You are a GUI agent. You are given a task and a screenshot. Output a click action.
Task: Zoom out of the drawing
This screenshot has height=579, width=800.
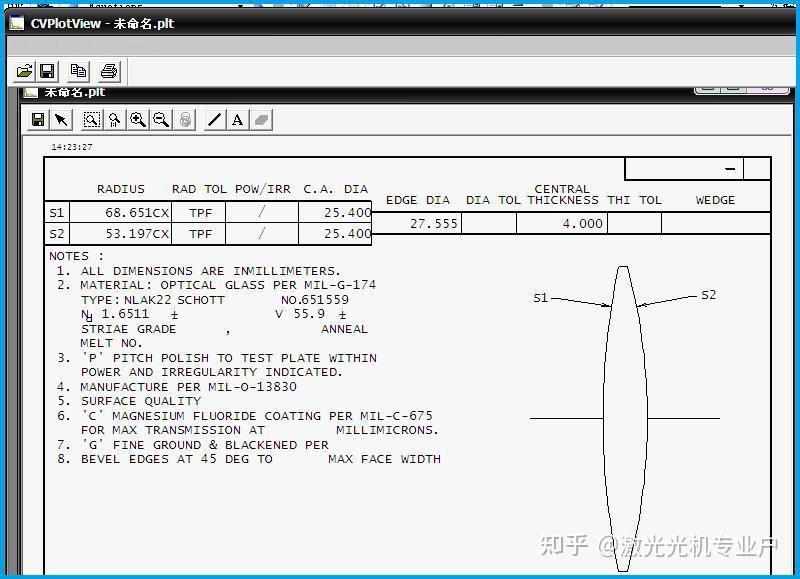pyautogui.click(x=160, y=119)
